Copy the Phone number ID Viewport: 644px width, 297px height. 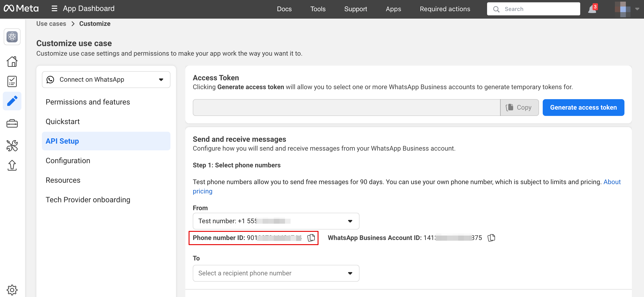[x=311, y=237]
